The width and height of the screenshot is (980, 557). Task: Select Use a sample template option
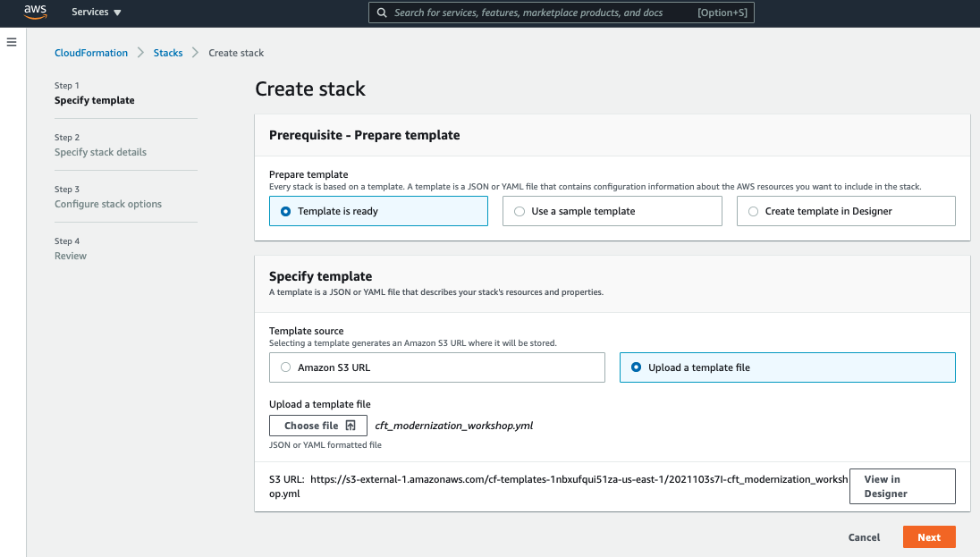click(612, 211)
